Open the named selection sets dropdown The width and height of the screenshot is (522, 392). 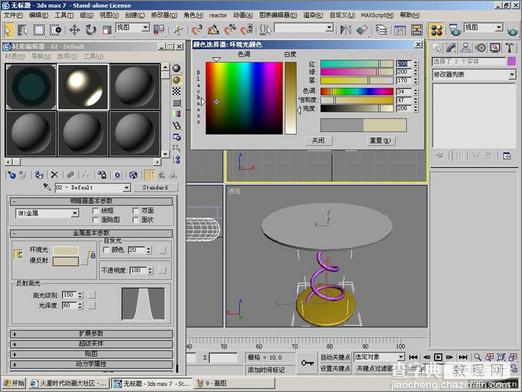(x=304, y=28)
